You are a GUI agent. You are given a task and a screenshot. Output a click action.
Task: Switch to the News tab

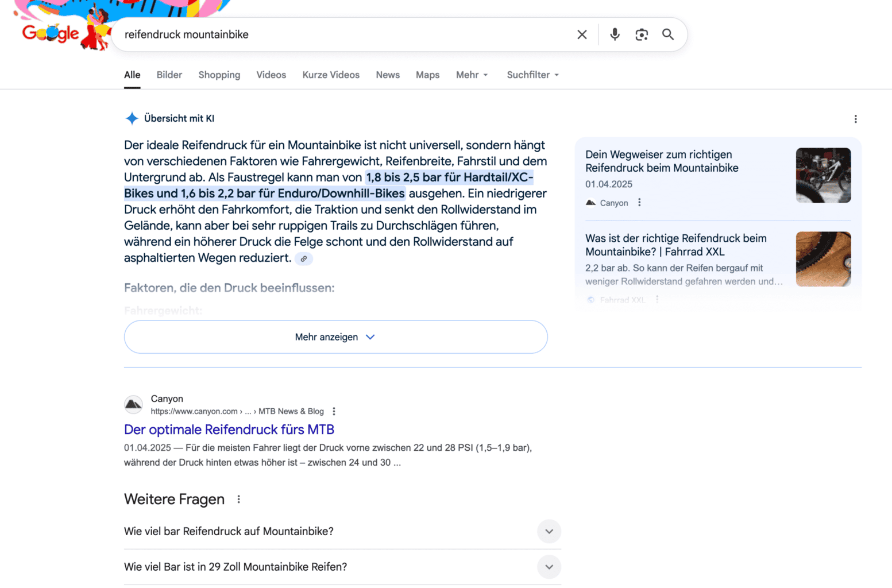point(388,75)
